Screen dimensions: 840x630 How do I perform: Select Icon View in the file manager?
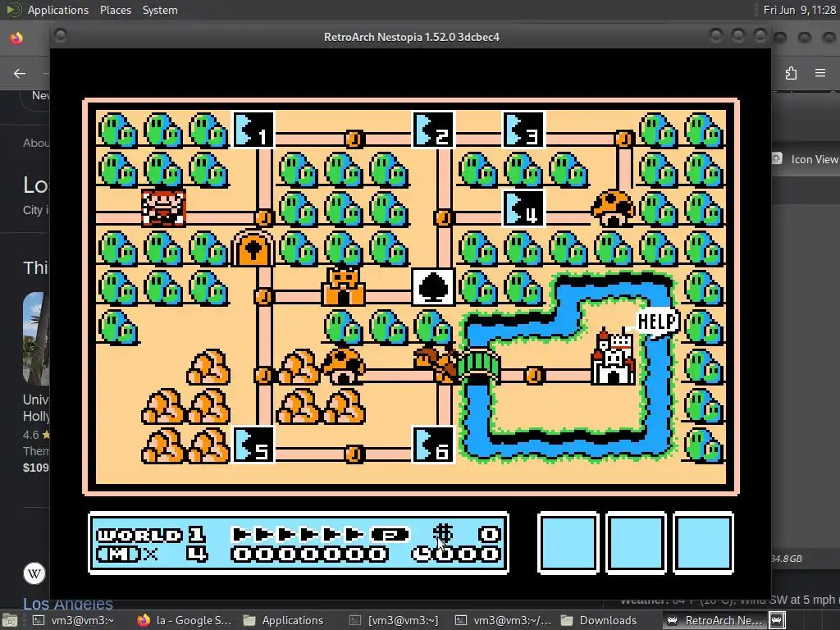click(x=806, y=159)
